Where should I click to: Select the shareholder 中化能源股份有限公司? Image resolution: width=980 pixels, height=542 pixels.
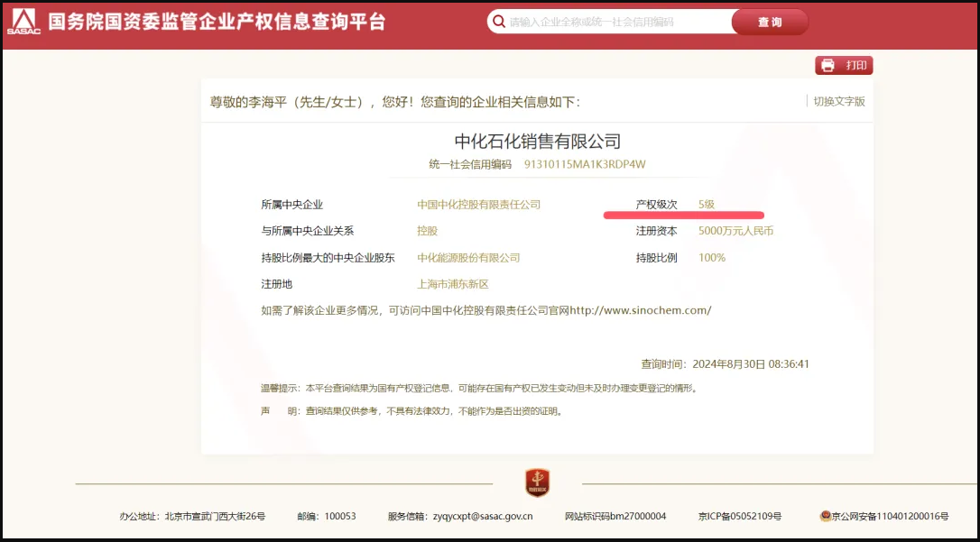(x=468, y=258)
